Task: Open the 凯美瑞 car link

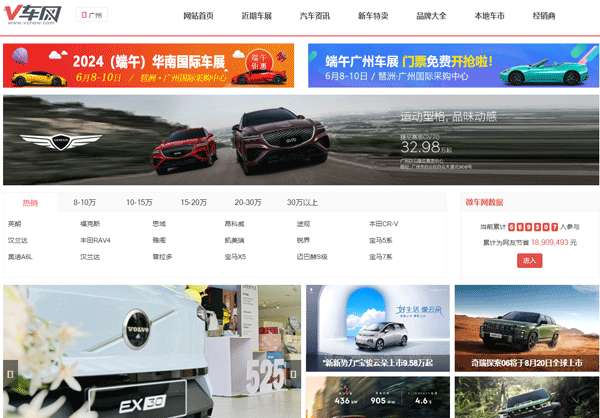Action: (234, 240)
